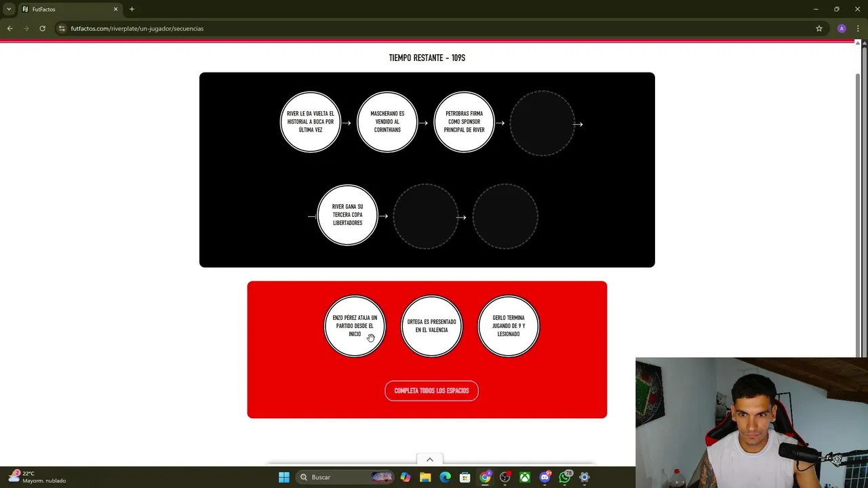Click the 'Petrobras firma como sponsor' circle
This screenshot has height=488, width=868.
tap(465, 122)
